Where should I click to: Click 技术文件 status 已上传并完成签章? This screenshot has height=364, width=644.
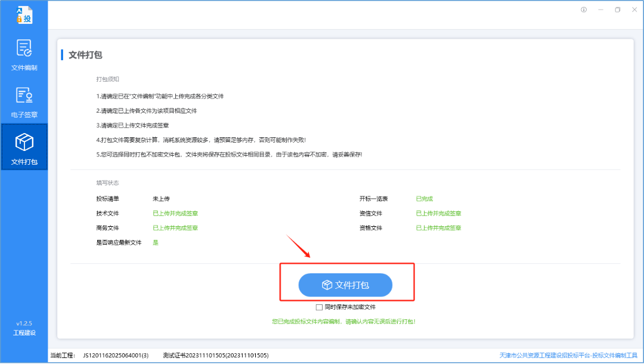pyautogui.click(x=175, y=214)
